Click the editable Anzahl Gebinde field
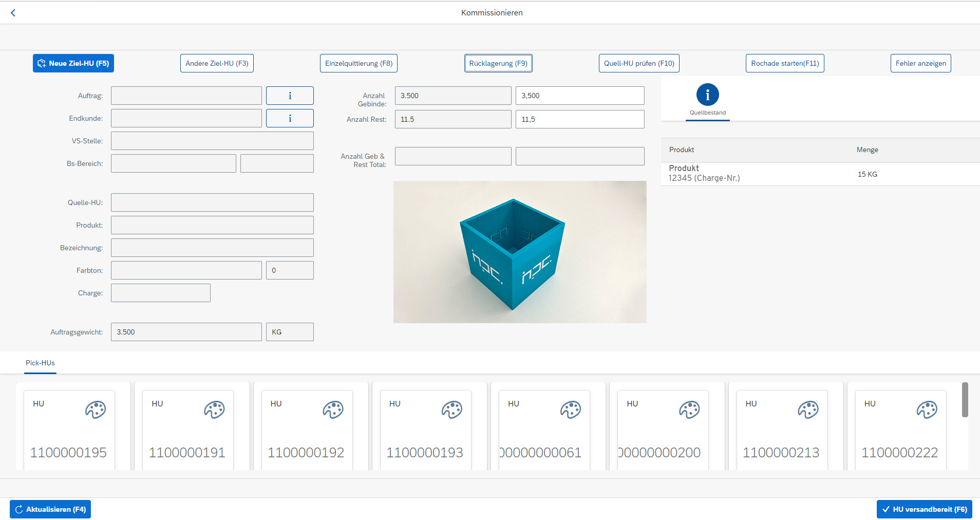Screen dimensions: 980x520 click(580, 96)
